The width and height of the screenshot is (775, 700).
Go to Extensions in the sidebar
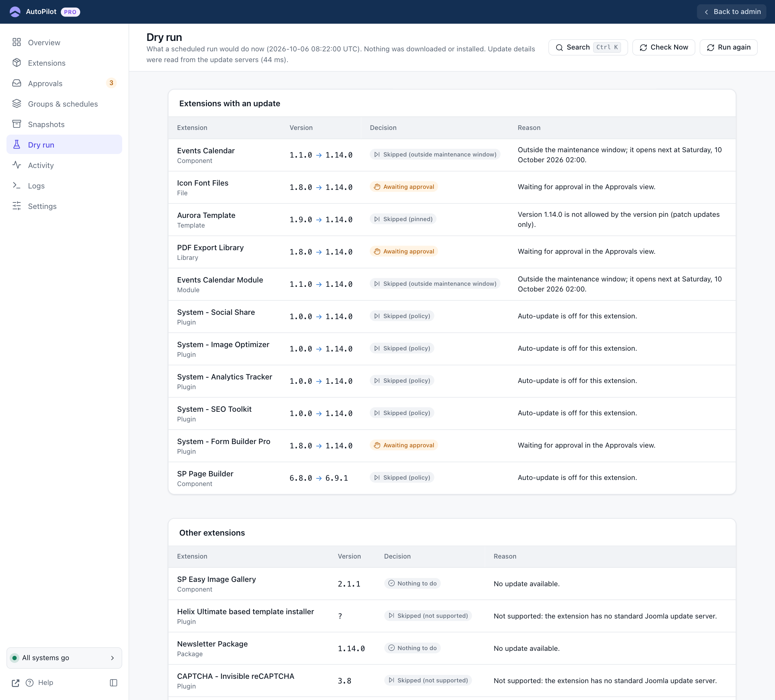coord(64,63)
